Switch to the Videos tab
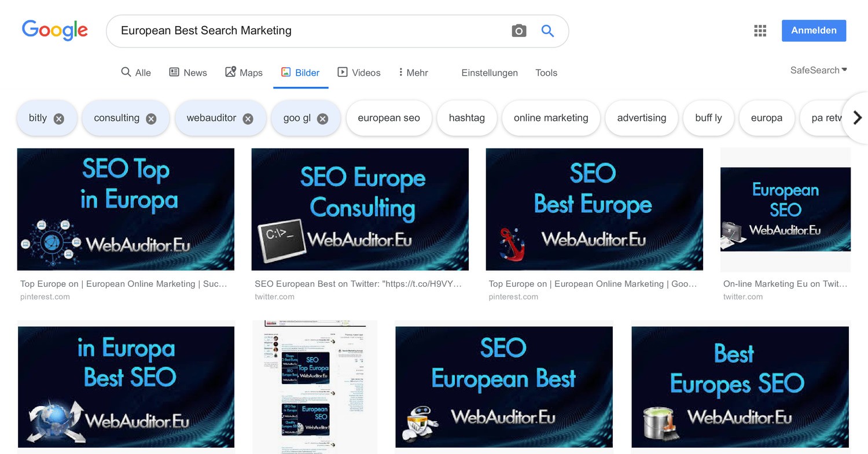868x454 pixels. pyautogui.click(x=359, y=72)
